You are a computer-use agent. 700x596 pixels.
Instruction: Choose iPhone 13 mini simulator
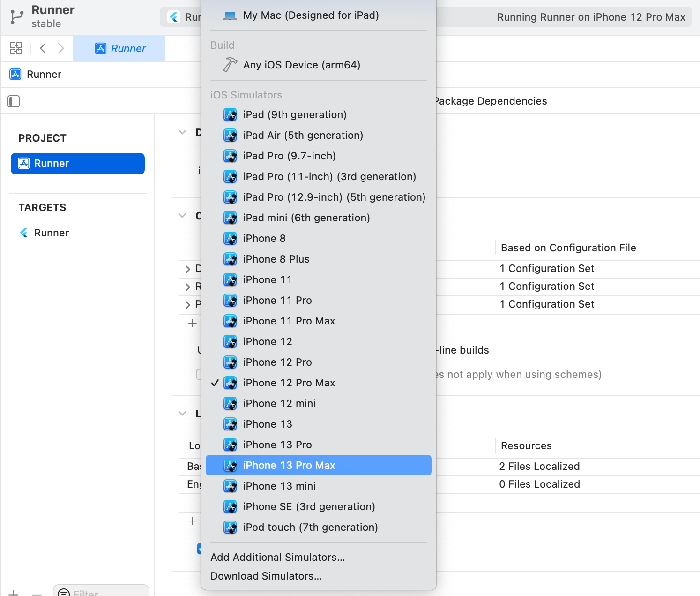[x=318, y=486]
